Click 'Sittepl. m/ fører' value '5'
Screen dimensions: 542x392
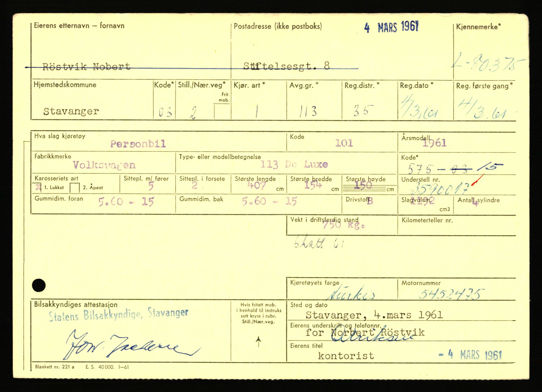(151, 186)
